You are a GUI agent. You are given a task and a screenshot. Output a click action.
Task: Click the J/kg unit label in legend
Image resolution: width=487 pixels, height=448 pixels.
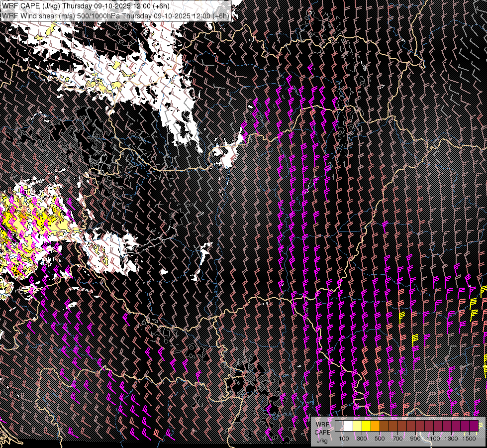[322, 441]
